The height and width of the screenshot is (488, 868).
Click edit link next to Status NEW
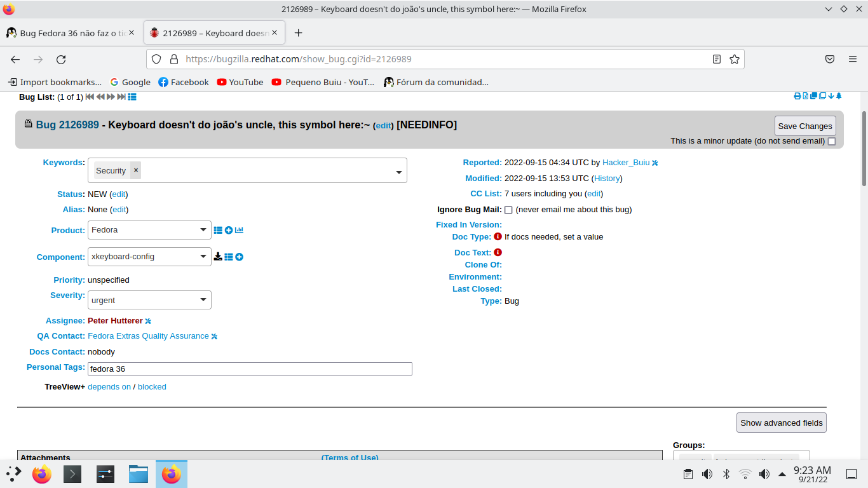pyautogui.click(x=119, y=194)
